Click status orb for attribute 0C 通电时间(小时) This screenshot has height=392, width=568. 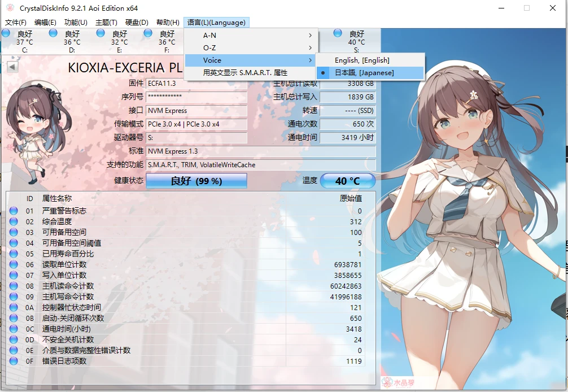(x=14, y=329)
